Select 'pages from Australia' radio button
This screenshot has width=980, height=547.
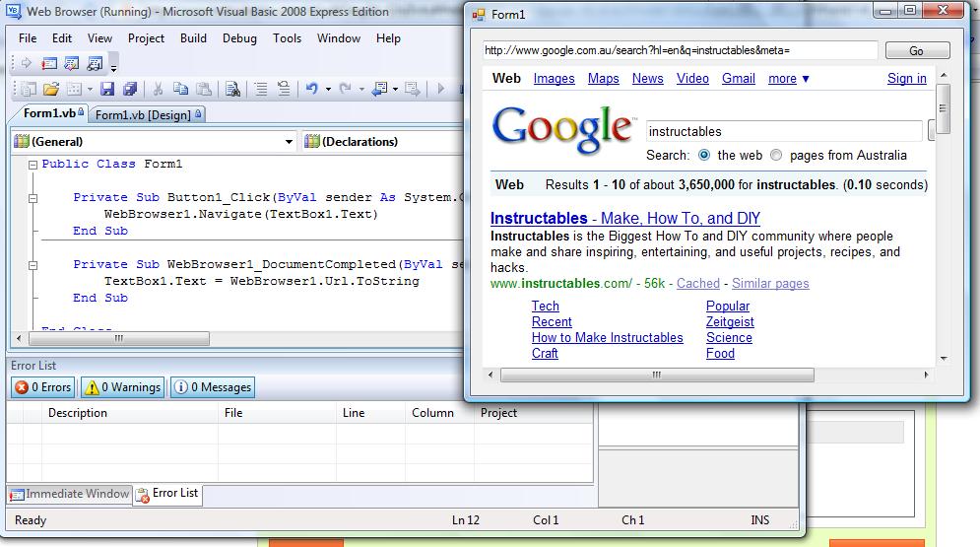pos(775,155)
